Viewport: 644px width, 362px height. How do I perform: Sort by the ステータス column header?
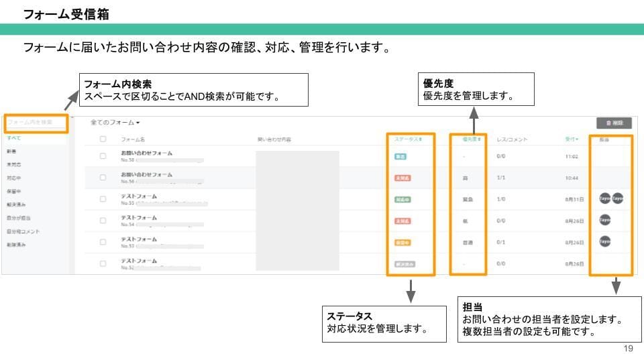tap(409, 139)
